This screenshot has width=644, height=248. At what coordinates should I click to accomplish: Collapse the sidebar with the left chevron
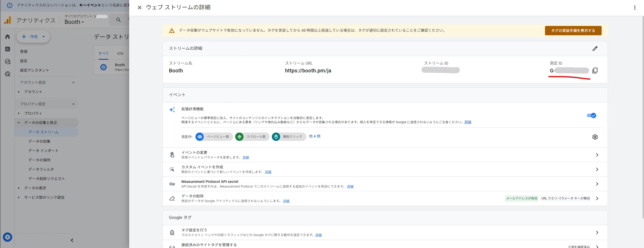(x=72, y=240)
